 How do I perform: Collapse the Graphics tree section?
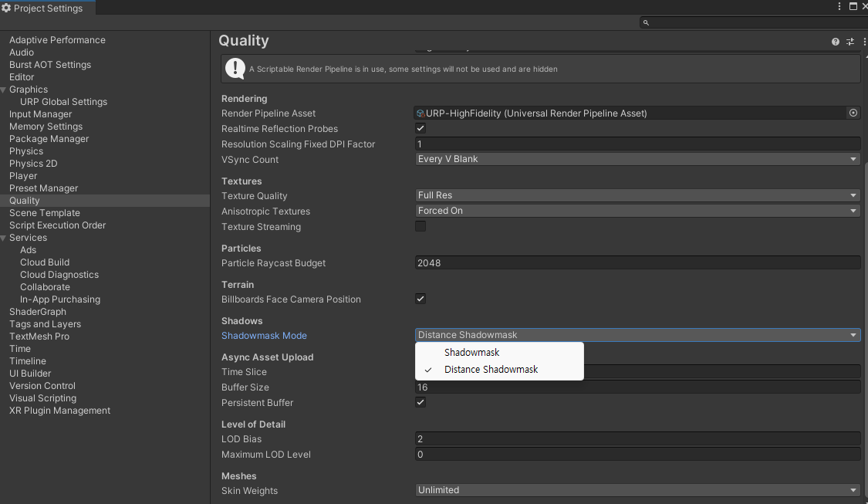pos(3,90)
